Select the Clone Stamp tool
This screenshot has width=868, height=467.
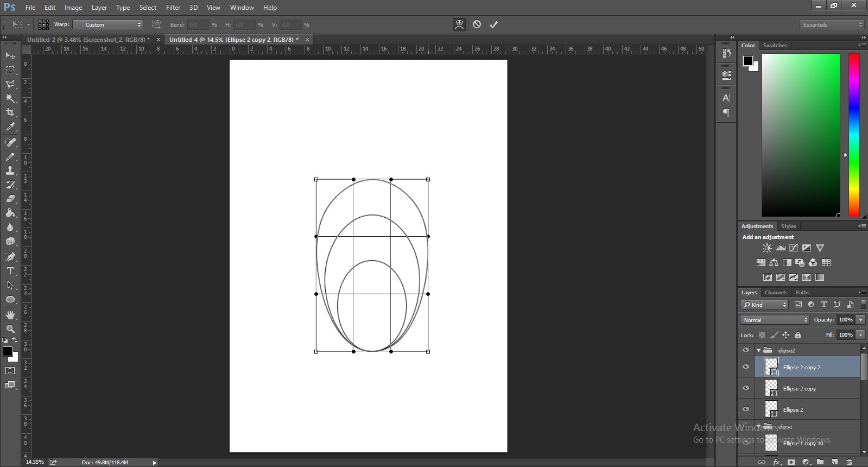pyautogui.click(x=10, y=171)
